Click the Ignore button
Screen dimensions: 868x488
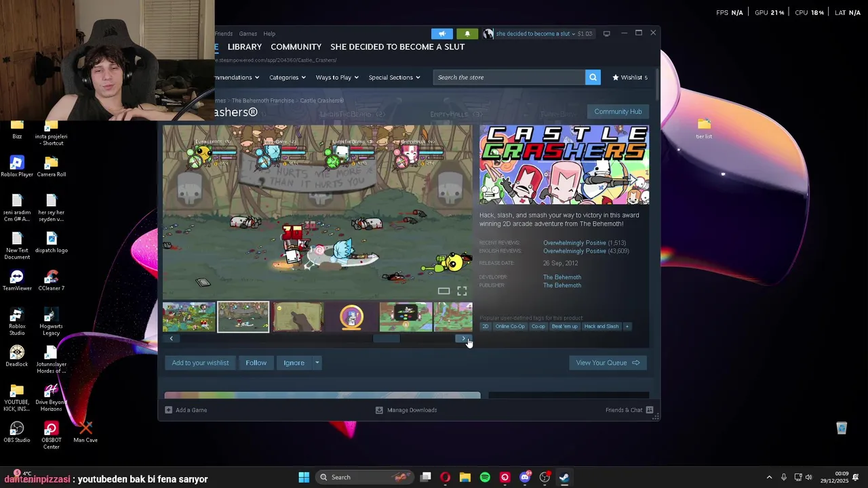pyautogui.click(x=294, y=363)
